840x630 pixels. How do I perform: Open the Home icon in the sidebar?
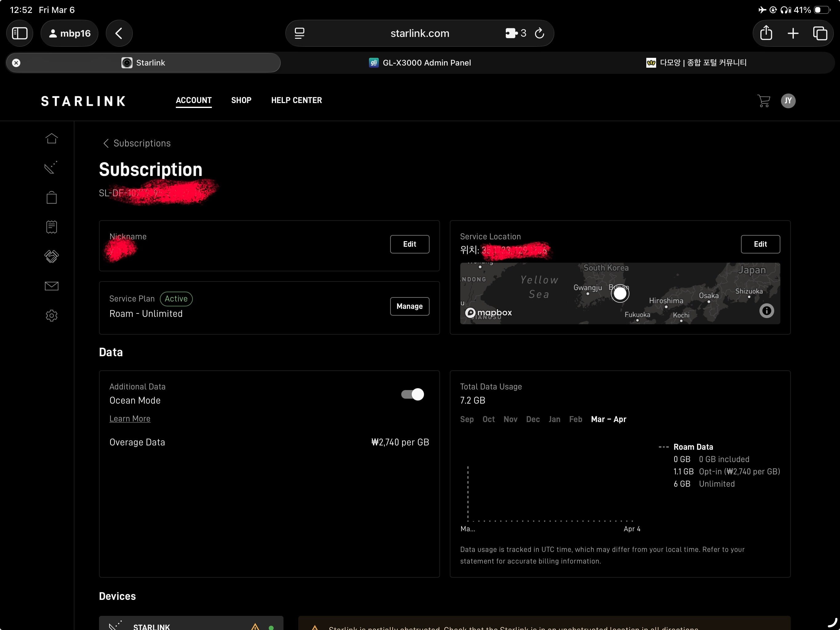pyautogui.click(x=52, y=138)
